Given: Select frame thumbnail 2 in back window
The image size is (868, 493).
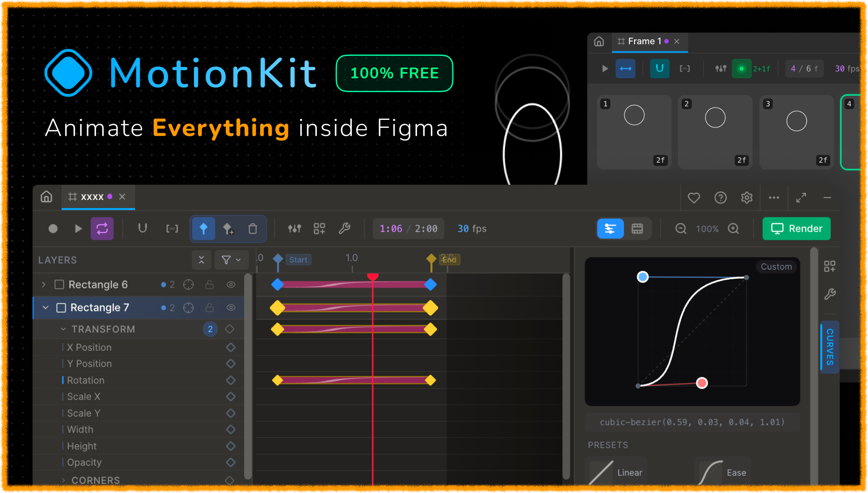Looking at the screenshot, I should [715, 132].
